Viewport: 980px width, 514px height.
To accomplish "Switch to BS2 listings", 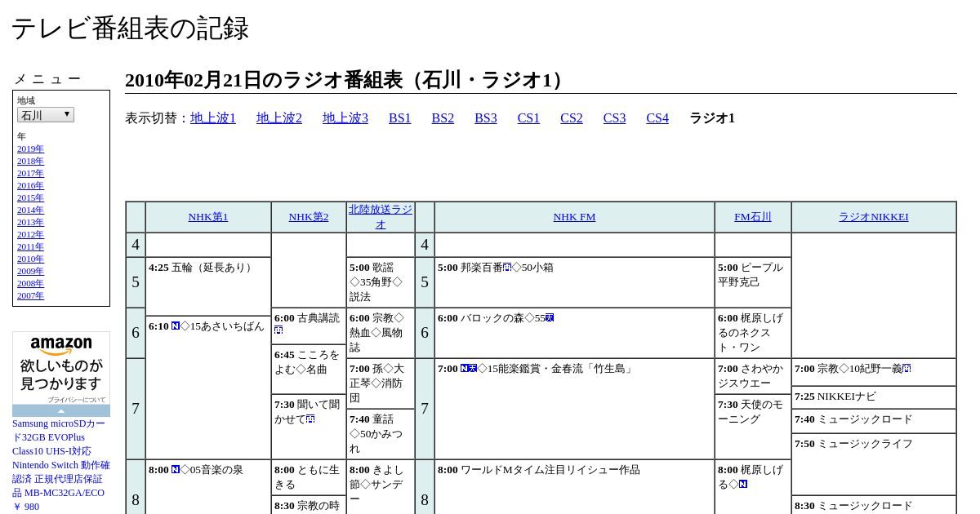I will (443, 118).
